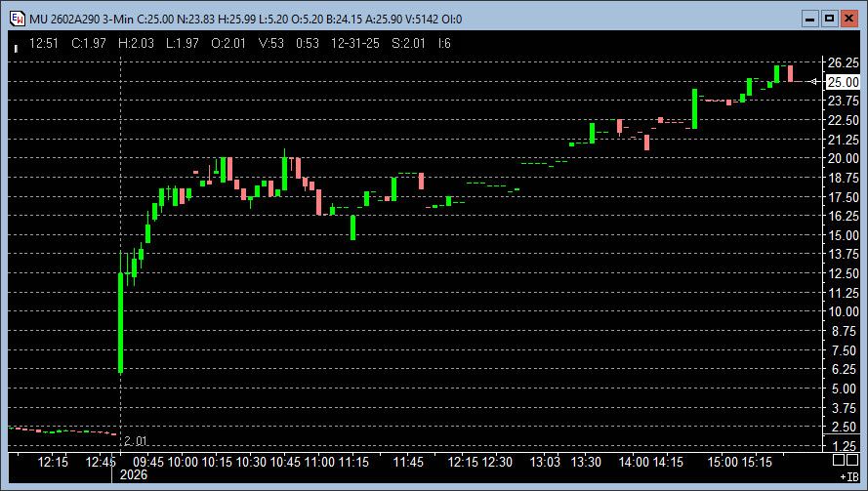The height and width of the screenshot is (491, 868).
Task: Click the 26.25 price scale label
Action: 844,62
